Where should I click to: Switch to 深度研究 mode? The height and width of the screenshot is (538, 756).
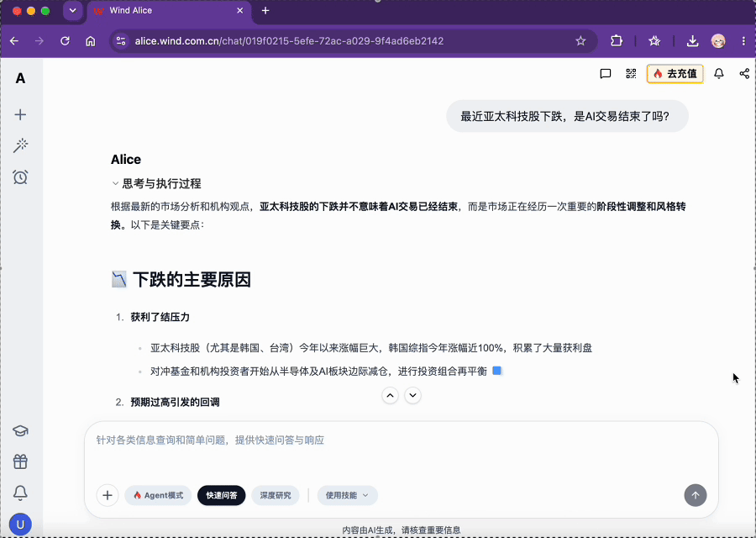point(276,495)
